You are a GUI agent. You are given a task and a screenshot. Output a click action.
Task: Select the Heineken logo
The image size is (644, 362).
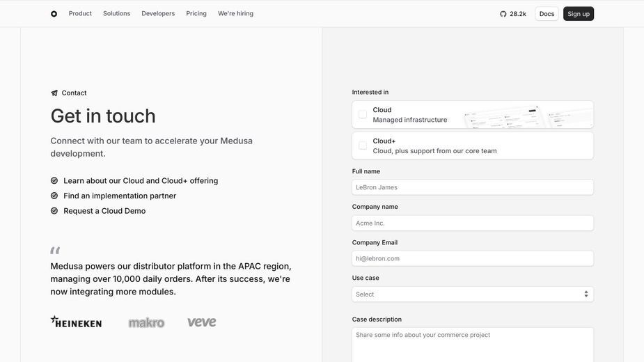77,322
